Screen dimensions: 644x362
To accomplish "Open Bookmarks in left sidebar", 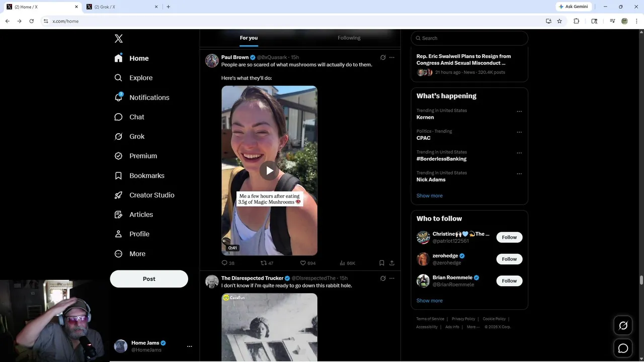I will tap(139, 175).
